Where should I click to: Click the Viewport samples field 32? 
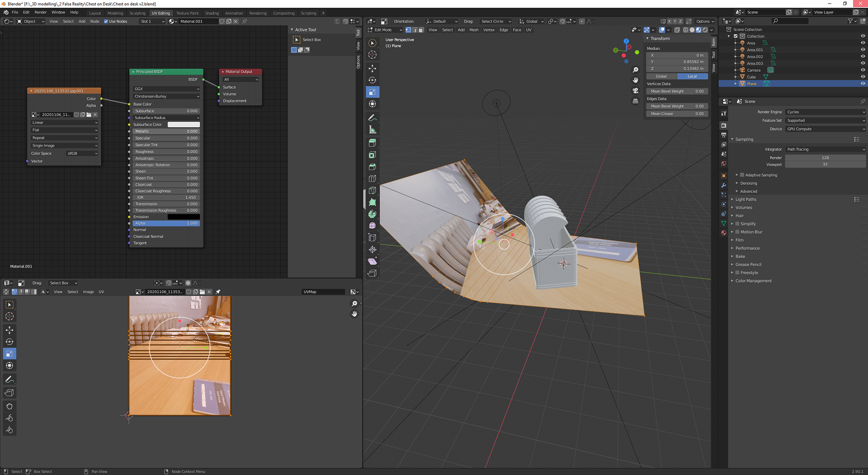[x=826, y=165]
